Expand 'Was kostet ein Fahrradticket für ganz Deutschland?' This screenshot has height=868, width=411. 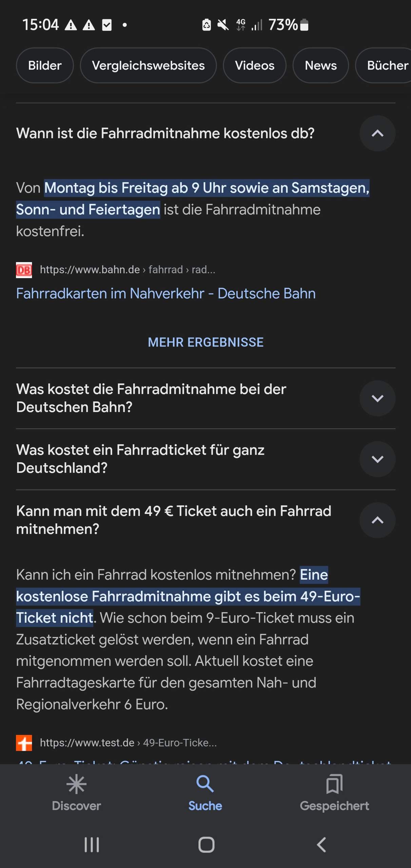point(377,459)
